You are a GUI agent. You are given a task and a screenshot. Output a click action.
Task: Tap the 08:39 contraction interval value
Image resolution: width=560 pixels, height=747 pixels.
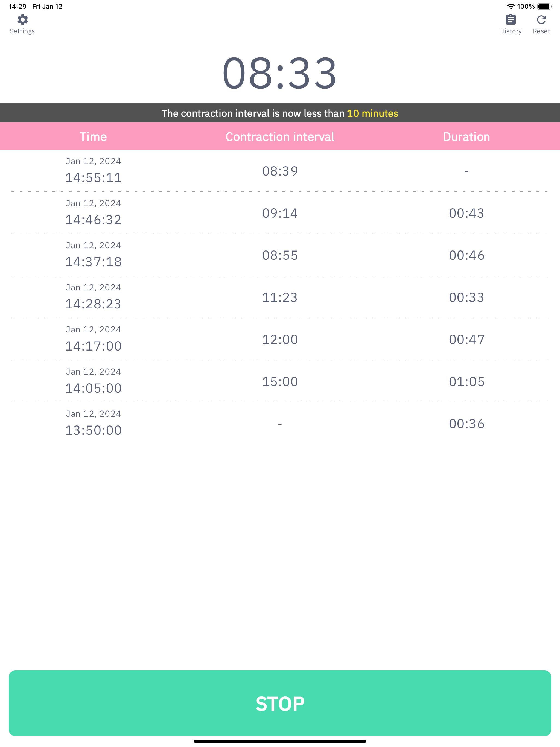280,171
